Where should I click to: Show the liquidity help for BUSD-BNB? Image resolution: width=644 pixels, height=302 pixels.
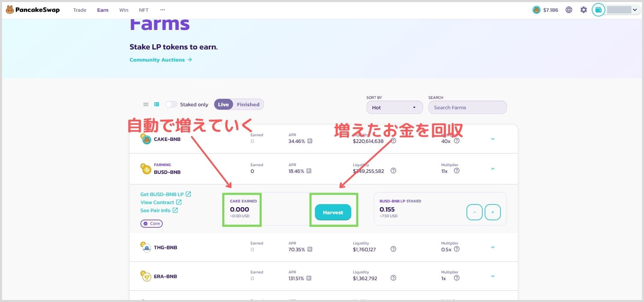(x=393, y=171)
